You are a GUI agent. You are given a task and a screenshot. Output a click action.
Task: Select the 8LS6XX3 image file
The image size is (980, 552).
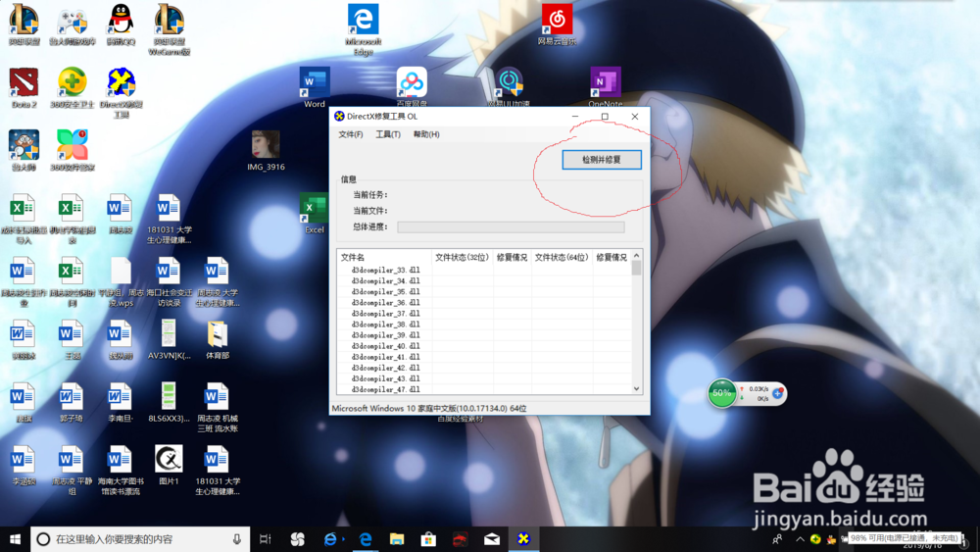(169, 402)
